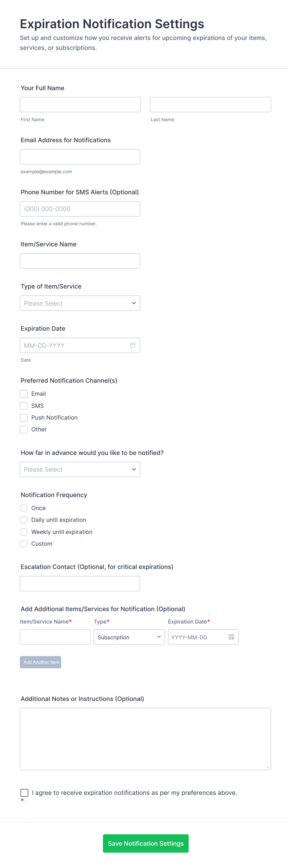The width and height of the screenshot is (288, 868).
Task: Select Daily until expiration option
Action: pos(24,520)
